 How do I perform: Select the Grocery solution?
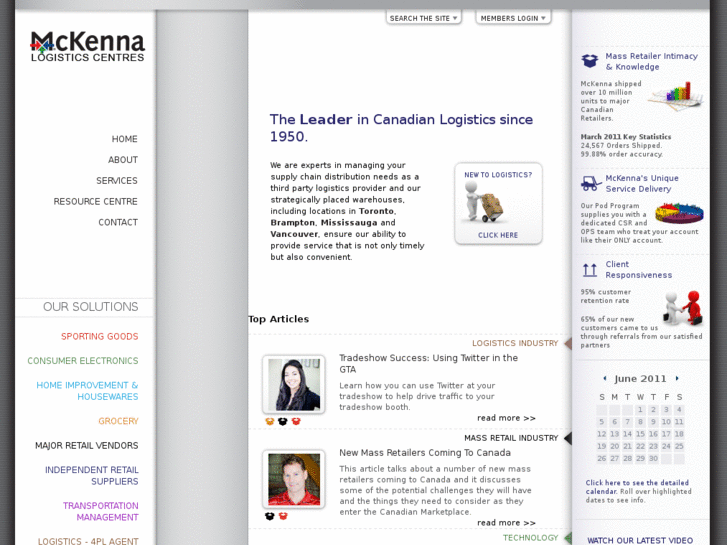click(118, 421)
